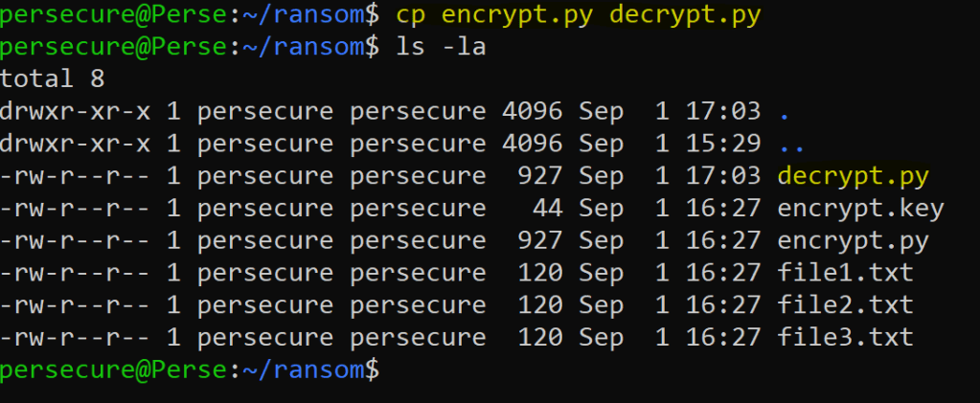980x403 pixels.
Task: Click the 17:03 timestamp on decrypt.py row
Action: pyautogui.click(x=723, y=176)
